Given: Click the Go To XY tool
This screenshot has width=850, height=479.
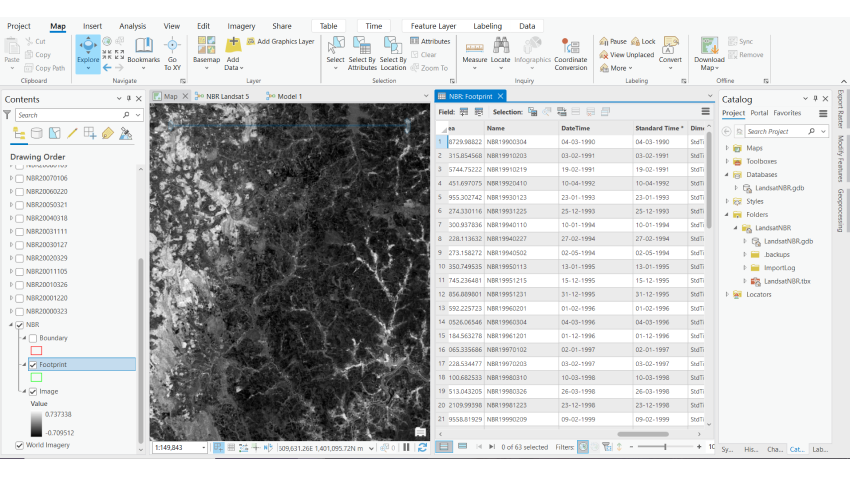Looking at the screenshot, I should pyautogui.click(x=172, y=54).
